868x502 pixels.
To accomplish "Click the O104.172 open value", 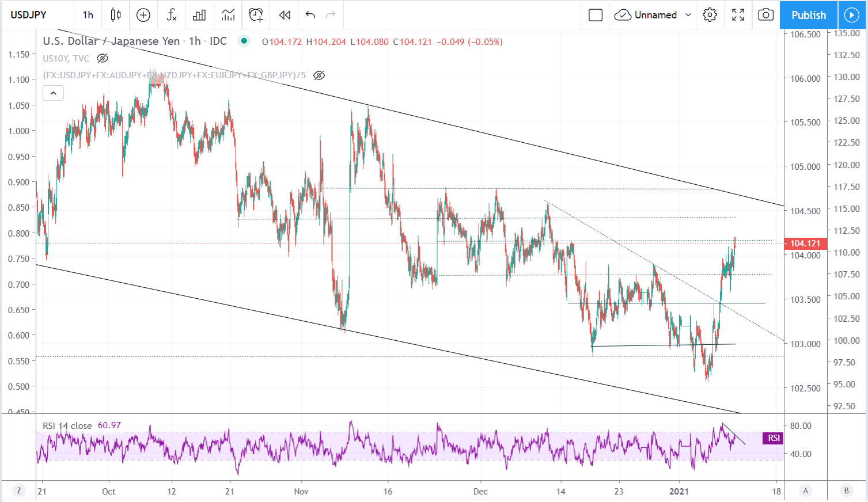I will pyautogui.click(x=282, y=41).
